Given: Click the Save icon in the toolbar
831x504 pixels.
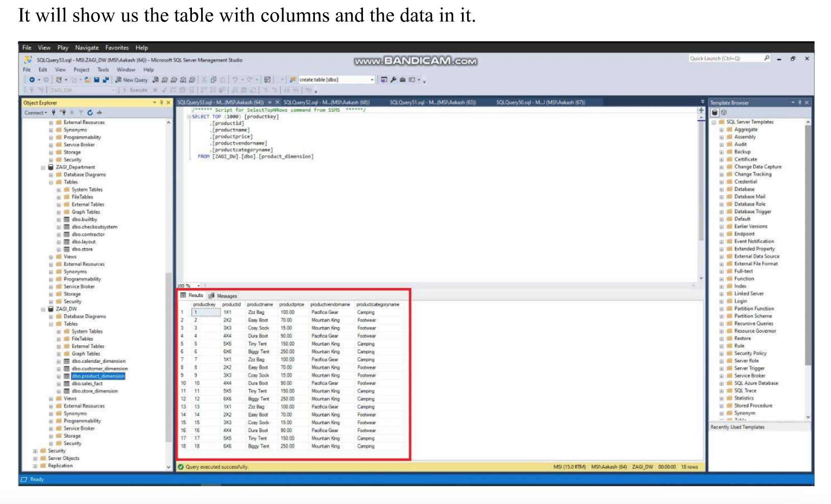Looking at the screenshot, I should coord(97,80).
